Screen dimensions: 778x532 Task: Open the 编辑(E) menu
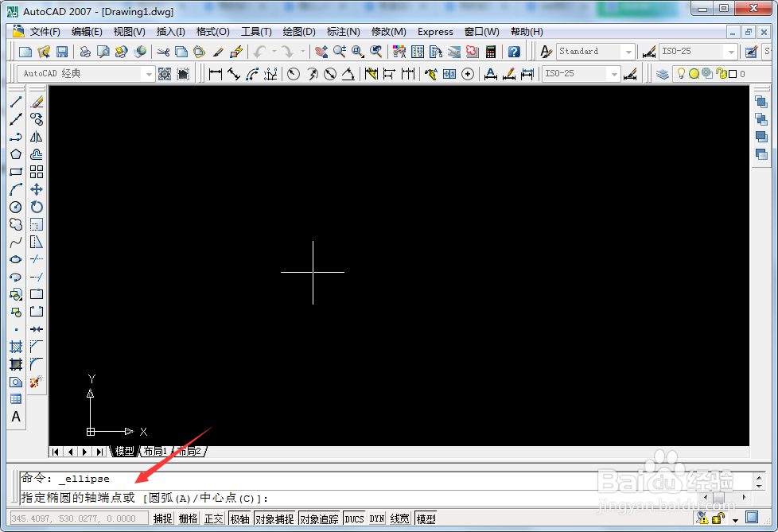pyautogui.click(x=87, y=32)
